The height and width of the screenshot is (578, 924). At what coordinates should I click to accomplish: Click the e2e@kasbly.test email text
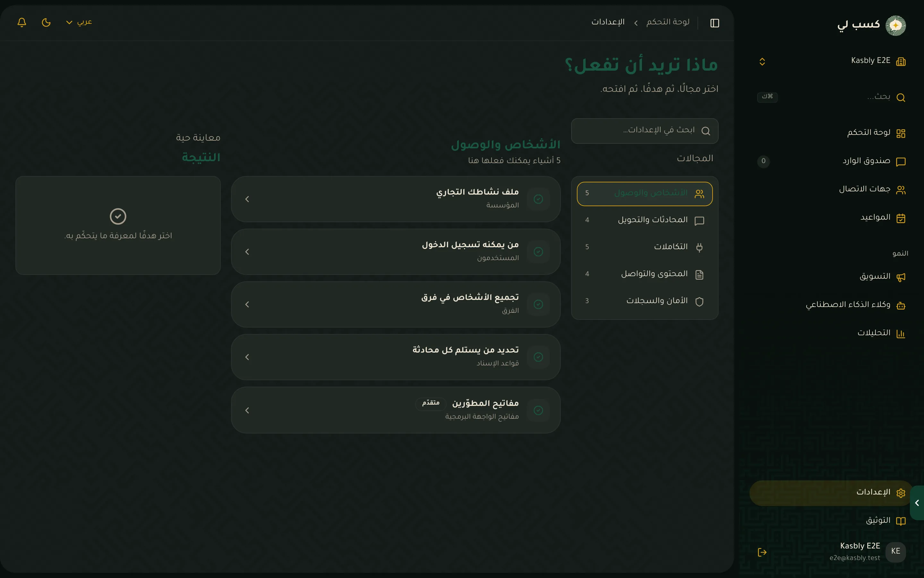pyautogui.click(x=854, y=558)
